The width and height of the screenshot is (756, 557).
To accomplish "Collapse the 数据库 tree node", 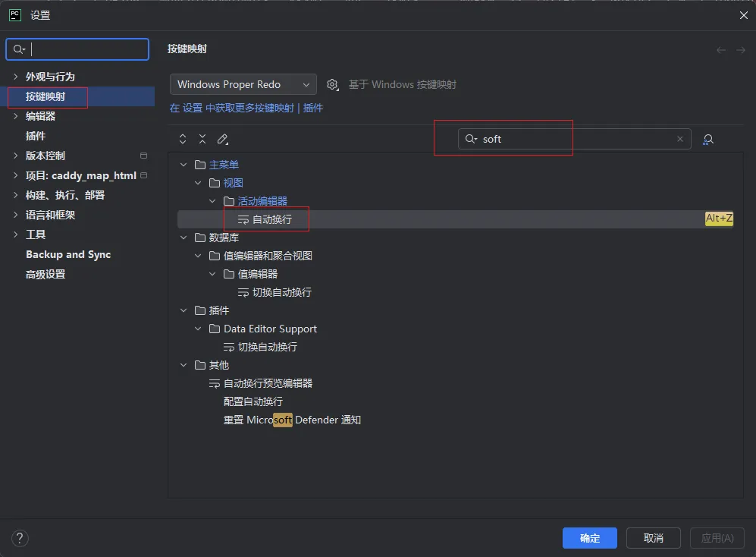I will click(x=183, y=238).
